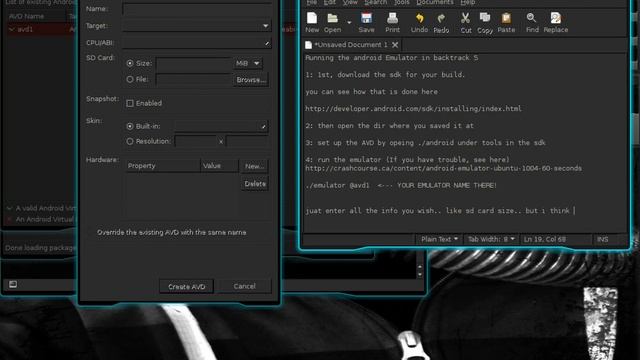Open Find with the magnifier icon
Screen dimensions: 640x360
[x=532, y=22]
